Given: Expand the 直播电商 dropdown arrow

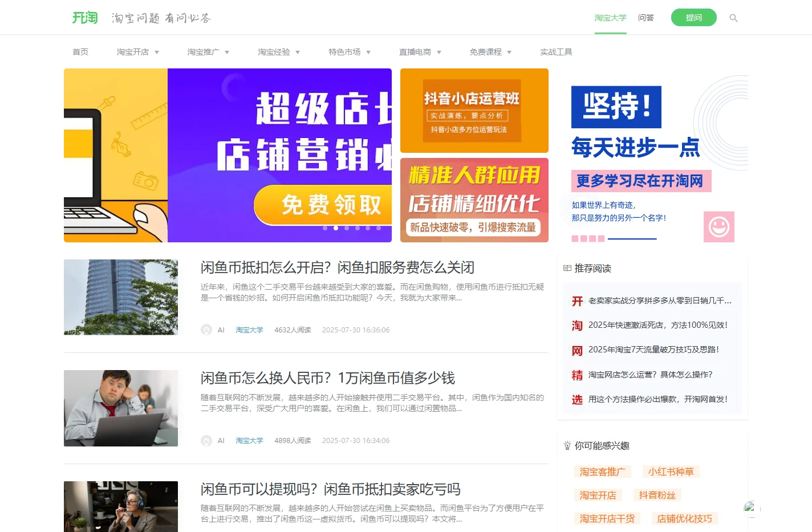Looking at the screenshot, I should pos(439,52).
